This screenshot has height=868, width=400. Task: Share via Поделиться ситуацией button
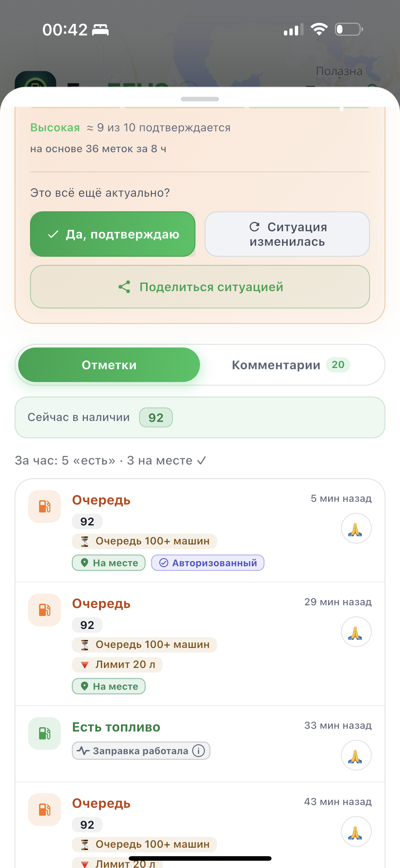pos(200,287)
